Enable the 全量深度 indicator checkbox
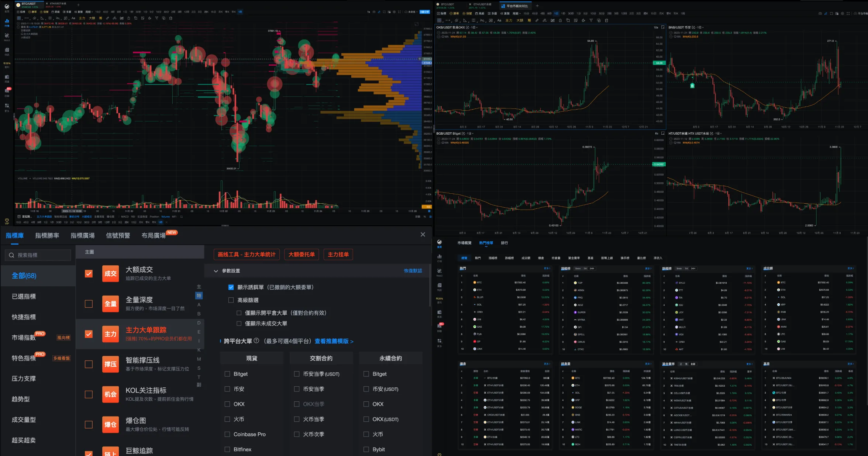The image size is (868, 456). coord(89,304)
